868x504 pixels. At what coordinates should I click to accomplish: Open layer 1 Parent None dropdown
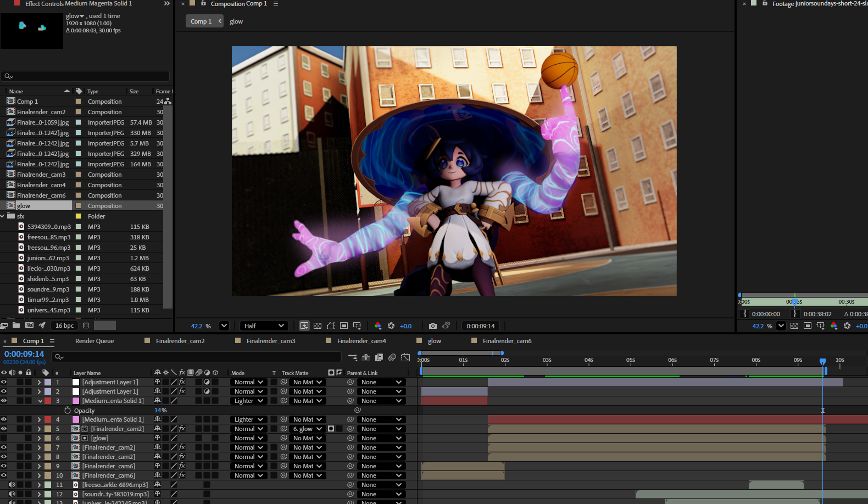click(381, 382)
